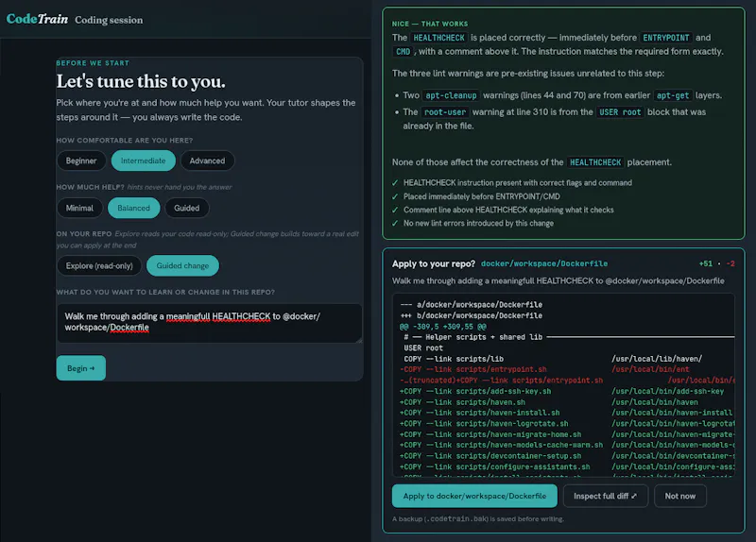Click the docker/workspace/Dockerfile path link
Image resolution: width=756 pixels, height=542 pixels.
point(544,263)
